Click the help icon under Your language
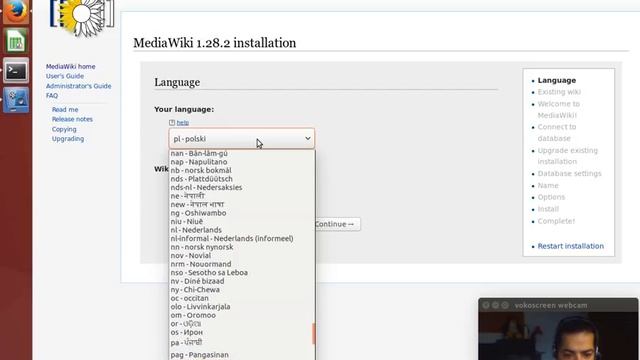 pyautogui.click(x=172, y=122)
